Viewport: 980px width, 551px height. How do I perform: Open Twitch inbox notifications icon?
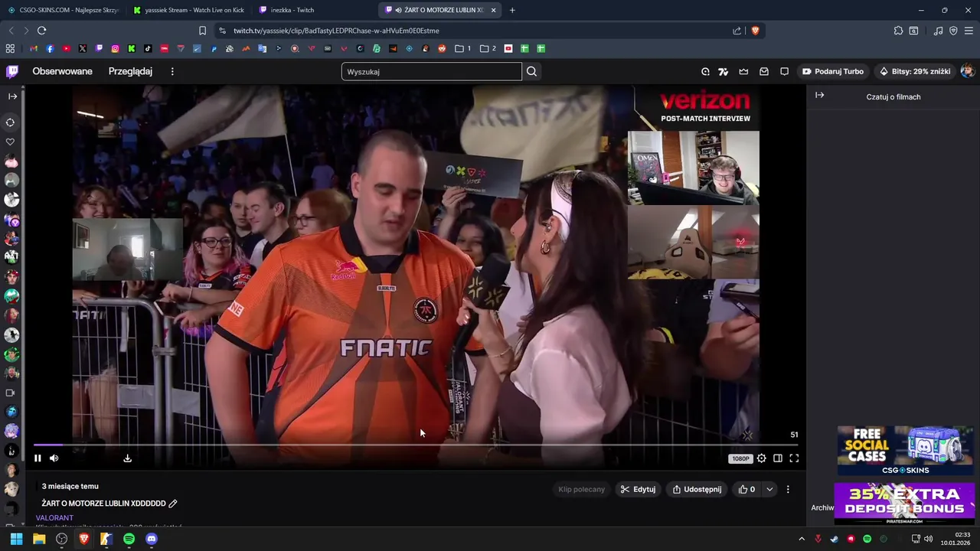coord(764,72)
